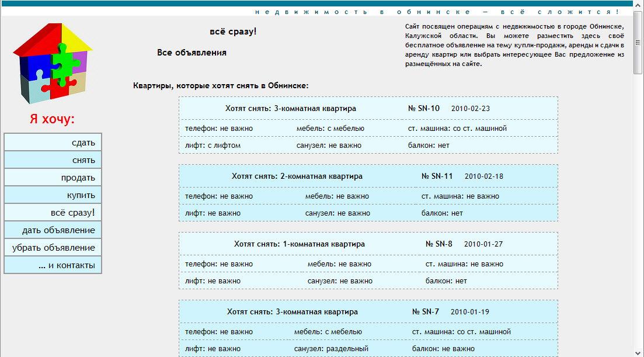This screenshot has width=644, height=357.
Task: Click 'Хотят снять: 1-комнатная квартира' title
Action: 299,244
